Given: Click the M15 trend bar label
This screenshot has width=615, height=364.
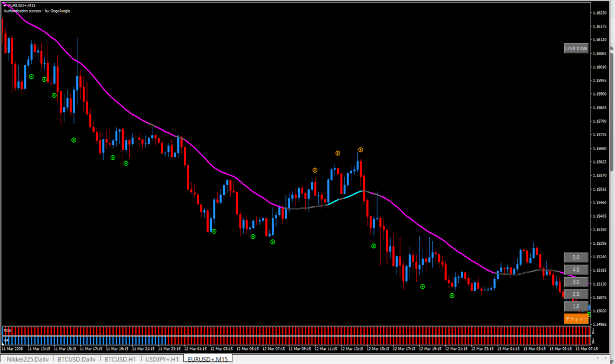Looking at the screenshot, I should coord(7,329).
